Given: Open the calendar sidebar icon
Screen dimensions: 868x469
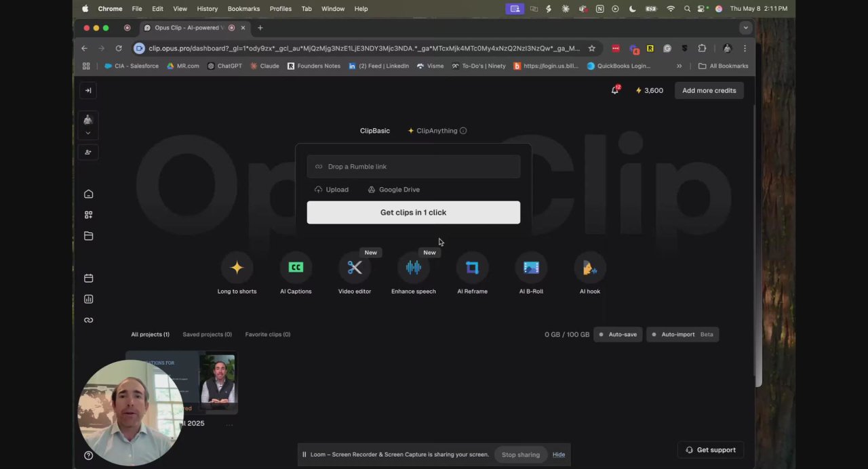Looking at the screenshot, I should [88, 278].
